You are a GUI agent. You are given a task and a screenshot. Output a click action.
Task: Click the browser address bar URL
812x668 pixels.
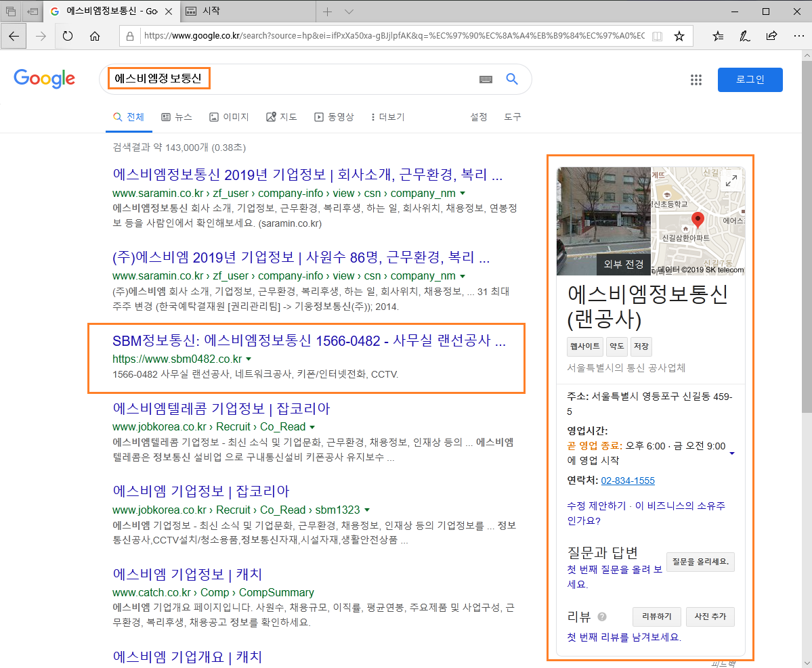click(x=393, y=36)
